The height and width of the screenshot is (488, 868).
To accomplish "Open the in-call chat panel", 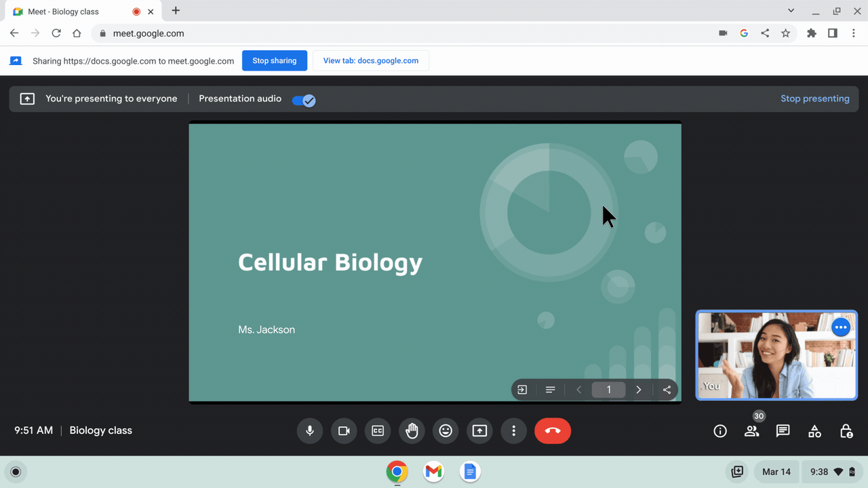I will 783,431.
